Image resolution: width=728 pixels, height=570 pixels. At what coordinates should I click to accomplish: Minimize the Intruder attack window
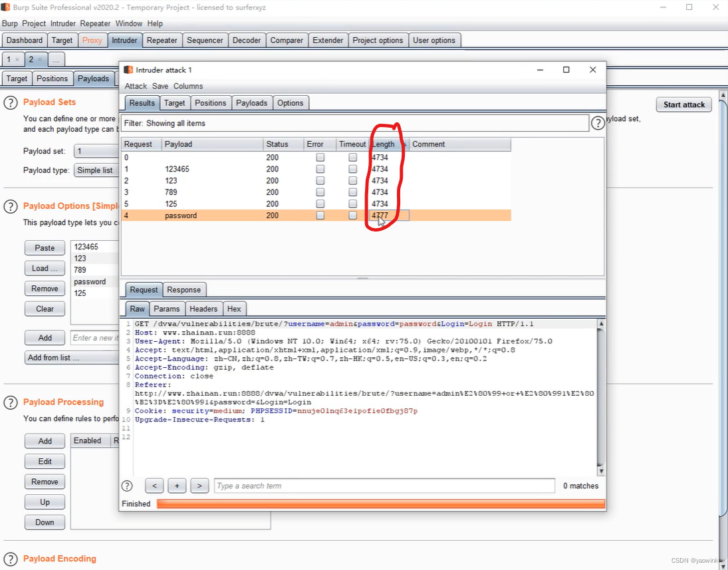tap(540, 70)
